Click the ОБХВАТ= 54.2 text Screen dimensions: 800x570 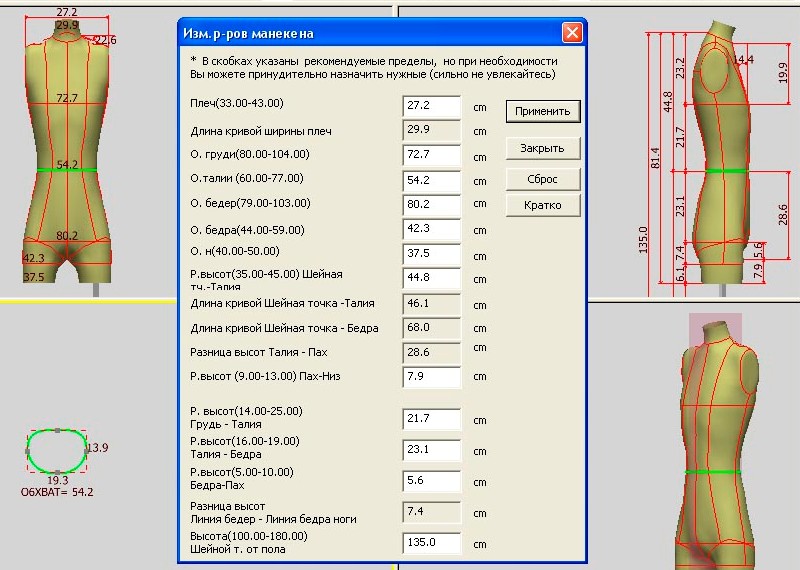coord(57,492)
